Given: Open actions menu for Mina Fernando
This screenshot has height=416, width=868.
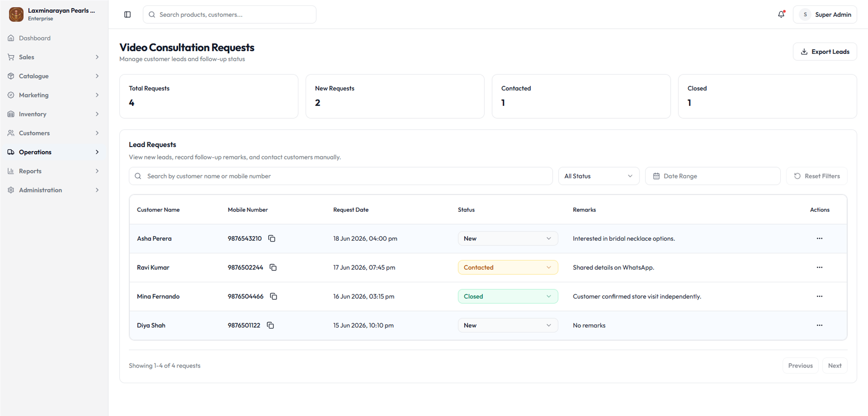Looking at the screenshot, I should click(820, 296).
